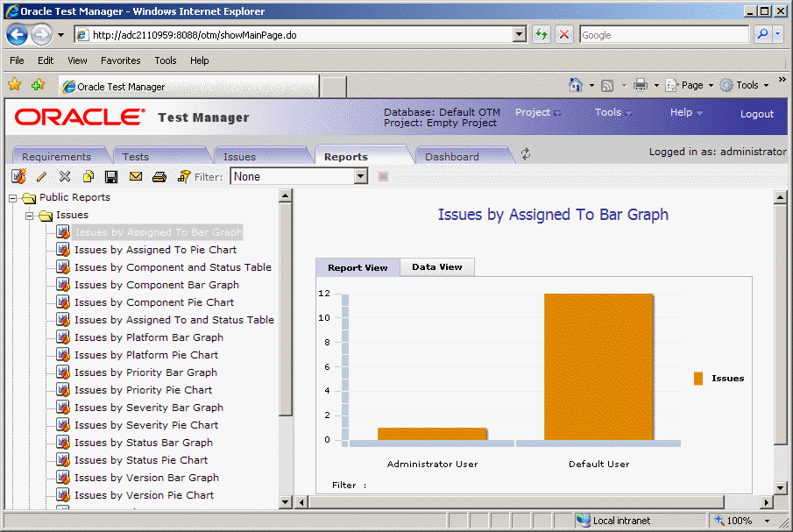The width and height of the screenshot is (793, 532).
Task: Select the Data View tab
Action: click(x=437, y=267)
